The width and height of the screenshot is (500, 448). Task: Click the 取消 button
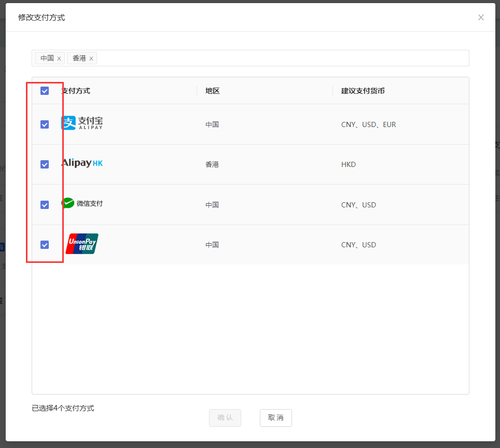click(276, 417)
